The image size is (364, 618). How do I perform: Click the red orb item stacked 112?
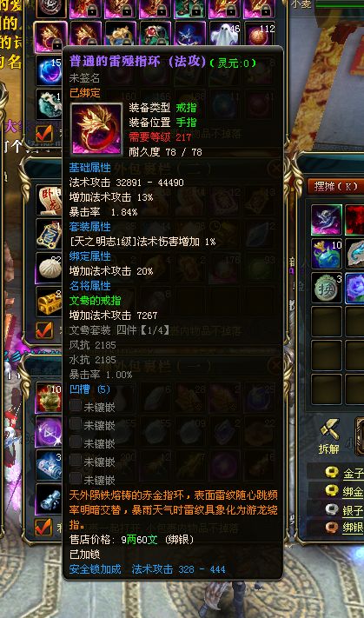260,35
